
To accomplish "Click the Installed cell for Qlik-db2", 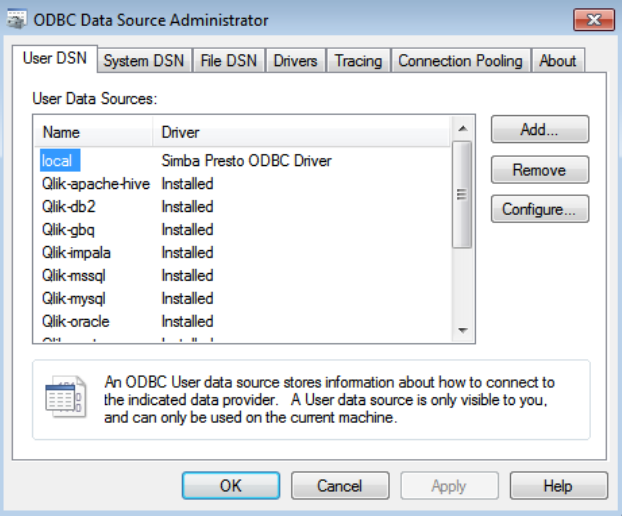I will click(x=187, y=207).
